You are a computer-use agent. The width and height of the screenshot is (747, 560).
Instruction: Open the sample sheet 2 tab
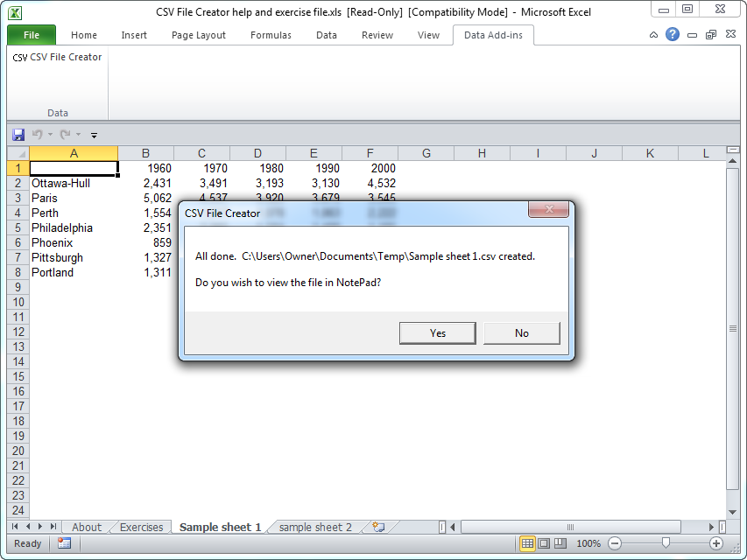(x=315, y=527)
